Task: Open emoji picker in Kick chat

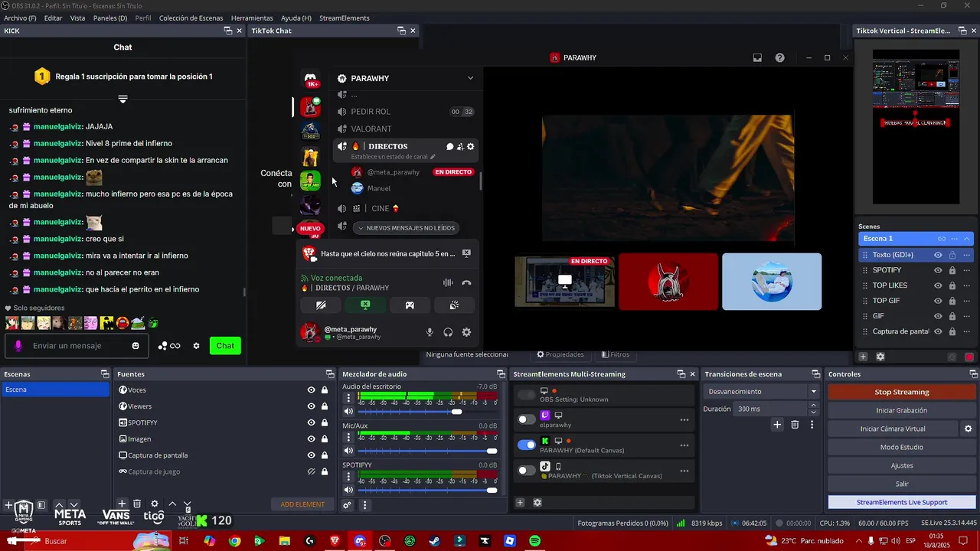Action: (136, 346)
